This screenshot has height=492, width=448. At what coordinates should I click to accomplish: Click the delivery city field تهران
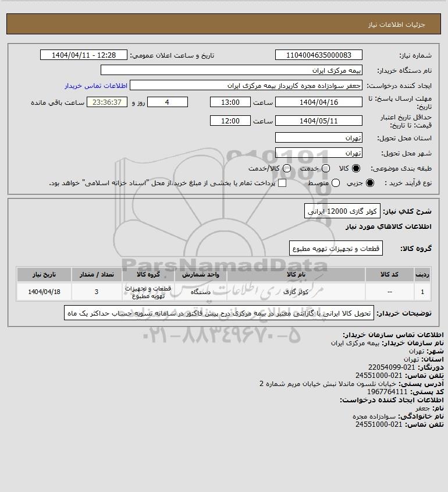(x=318, y=153)
